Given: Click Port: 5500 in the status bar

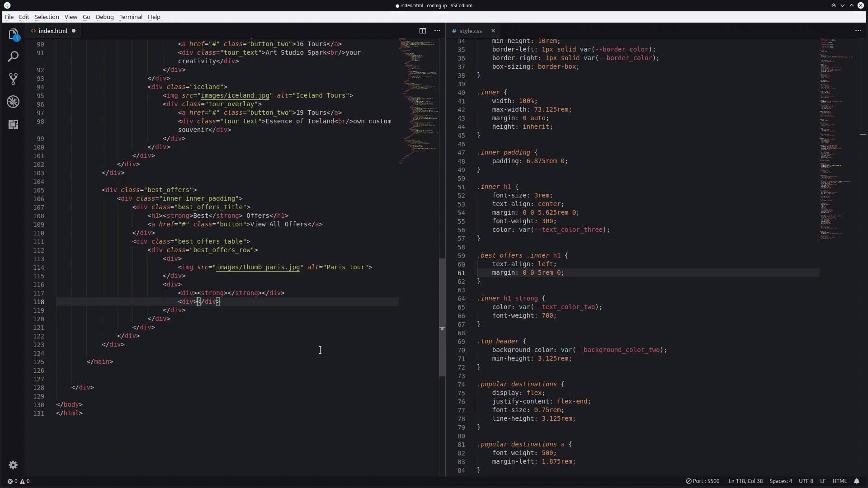Looking at the screenshot, I should (703, 481).
